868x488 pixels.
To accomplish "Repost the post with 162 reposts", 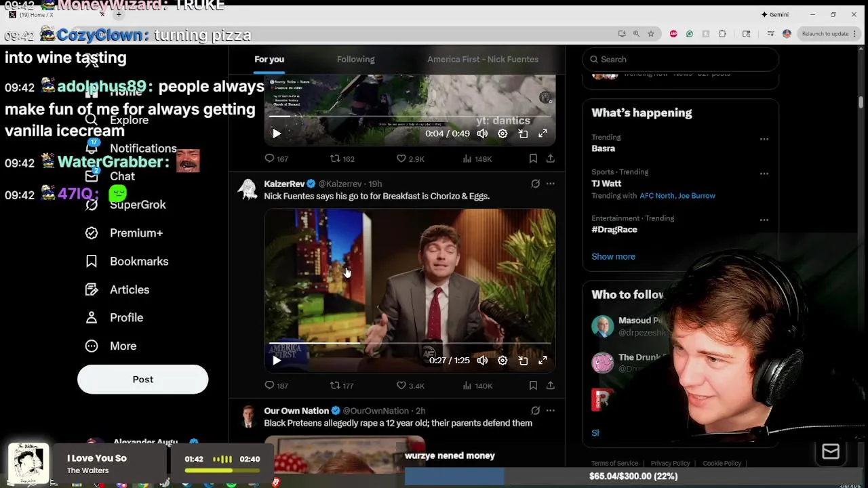I will [342, 159].
